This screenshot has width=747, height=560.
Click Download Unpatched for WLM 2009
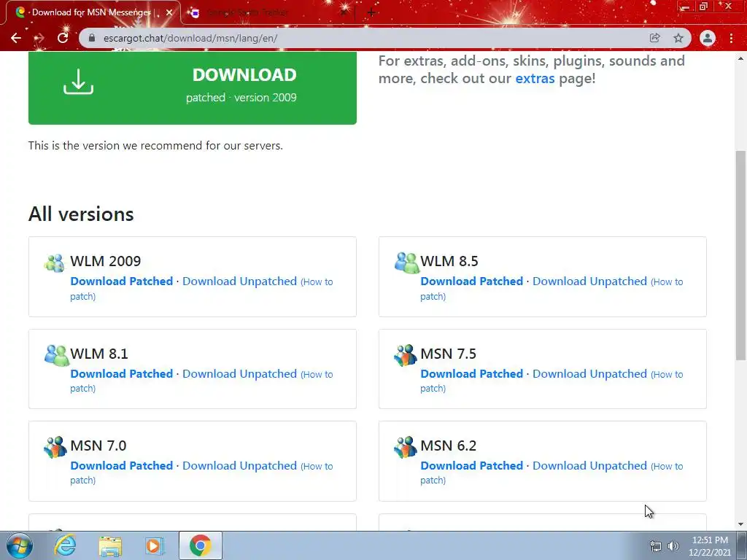[x=239, y=281]
